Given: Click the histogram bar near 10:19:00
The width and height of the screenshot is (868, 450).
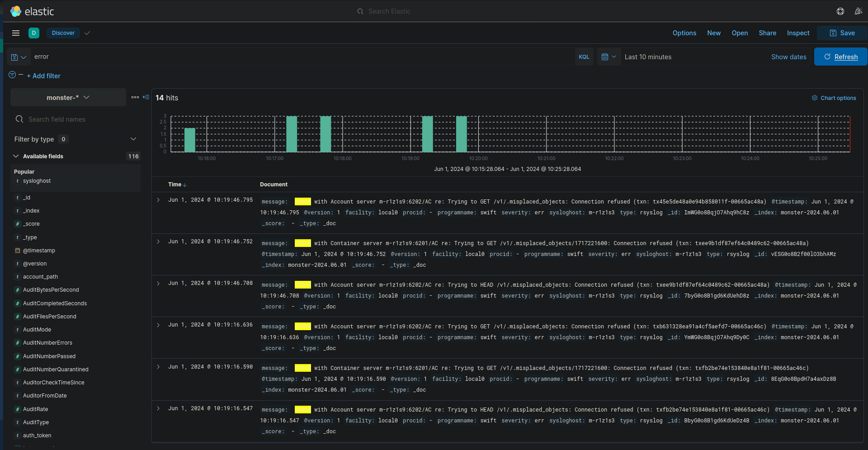Looking at the screenshot, I should (427, 134).
